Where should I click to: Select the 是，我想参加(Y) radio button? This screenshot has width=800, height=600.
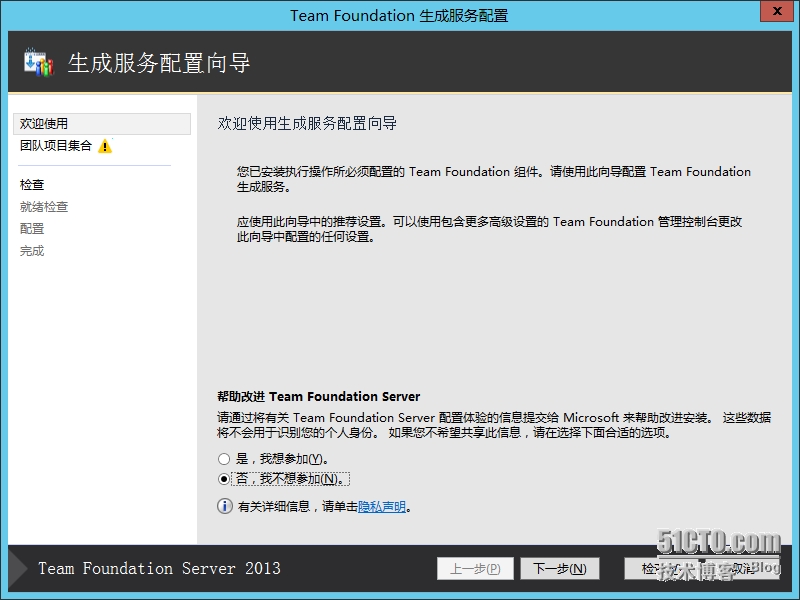(223, 459)
